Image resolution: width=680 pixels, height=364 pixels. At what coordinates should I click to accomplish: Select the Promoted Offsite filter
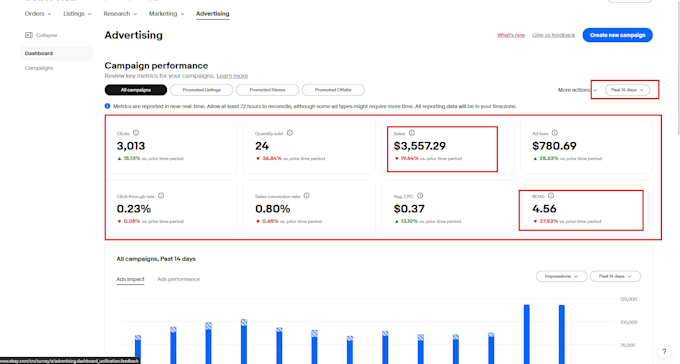(x=333, y=90)
